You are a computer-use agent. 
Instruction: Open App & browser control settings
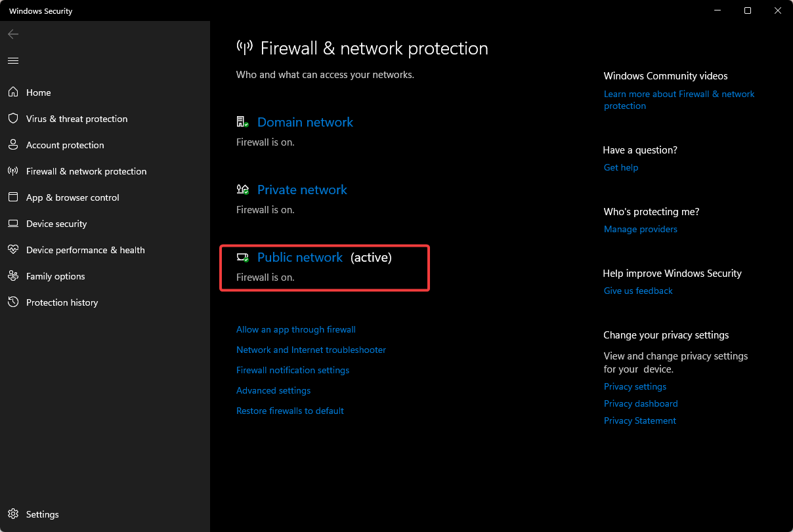[72, 197]
